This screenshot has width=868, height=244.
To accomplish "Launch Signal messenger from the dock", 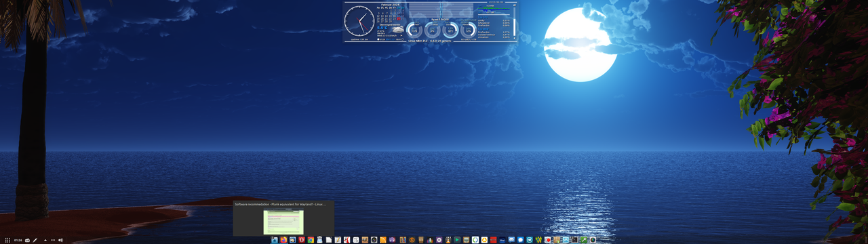I will tap(521, 240).
